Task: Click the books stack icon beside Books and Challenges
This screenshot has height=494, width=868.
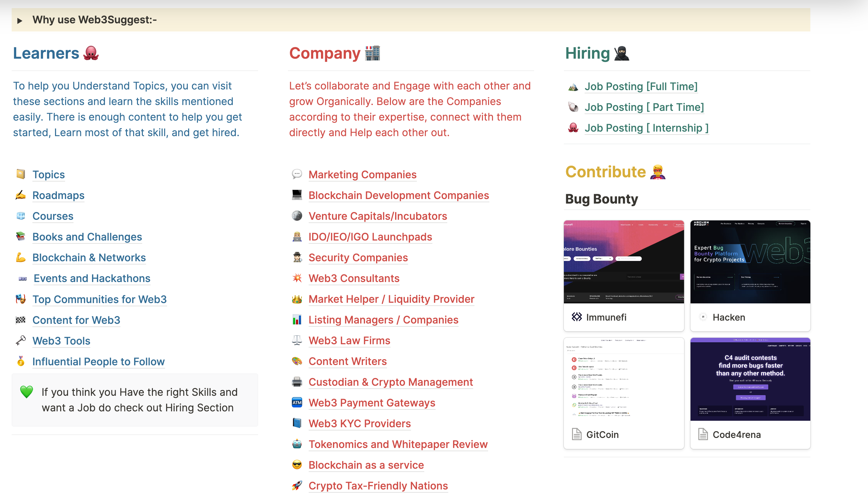Action: [21, 237]
